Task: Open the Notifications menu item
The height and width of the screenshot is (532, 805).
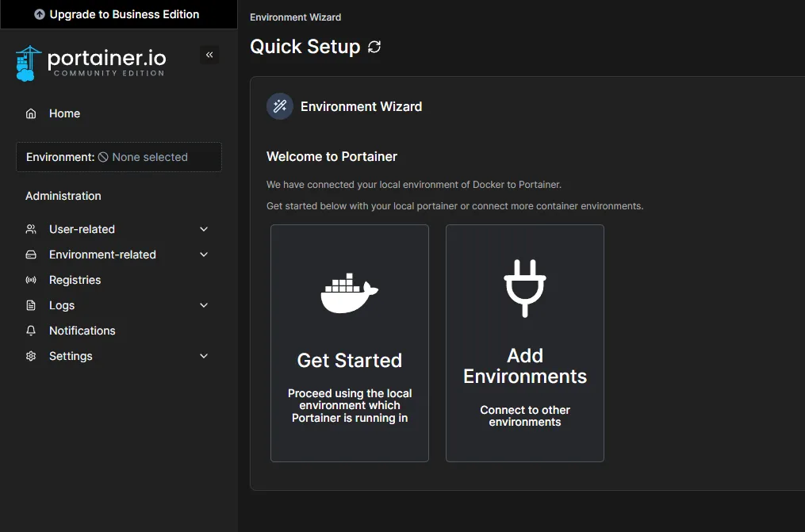Action: (82, 331)
